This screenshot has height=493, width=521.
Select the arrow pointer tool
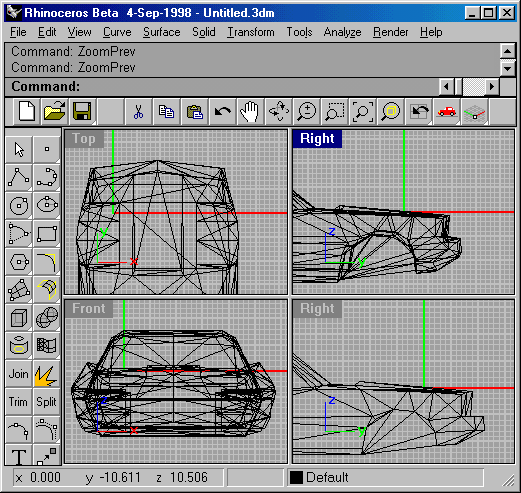(19, 149)
